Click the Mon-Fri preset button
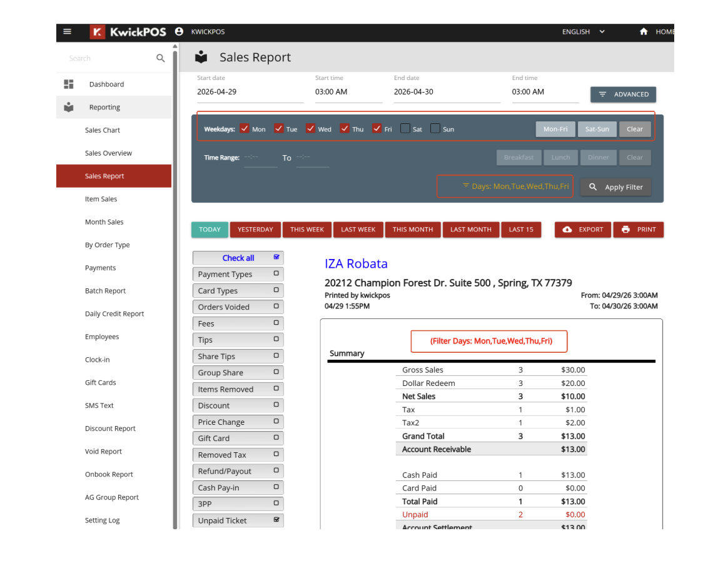 (555, 129)
